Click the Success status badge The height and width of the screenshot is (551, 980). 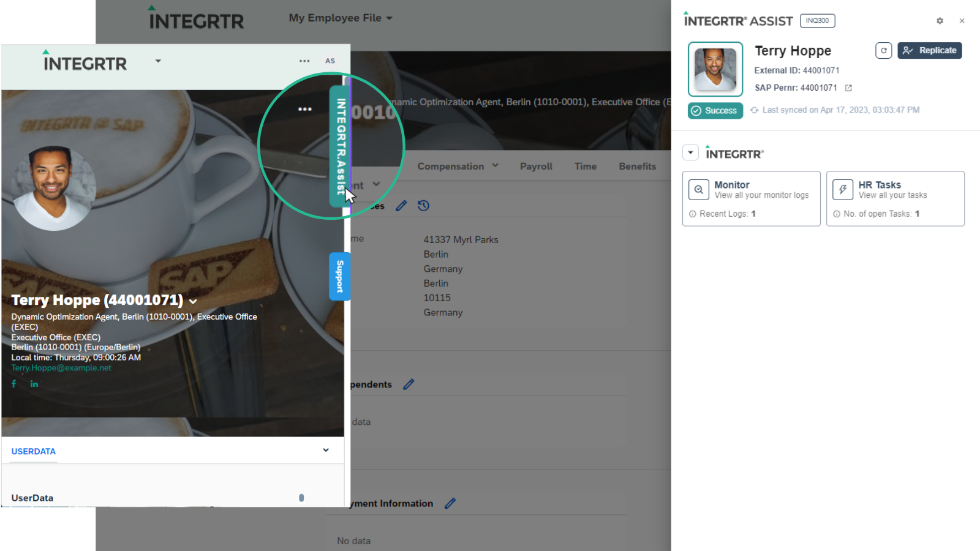tap(715, 111)
